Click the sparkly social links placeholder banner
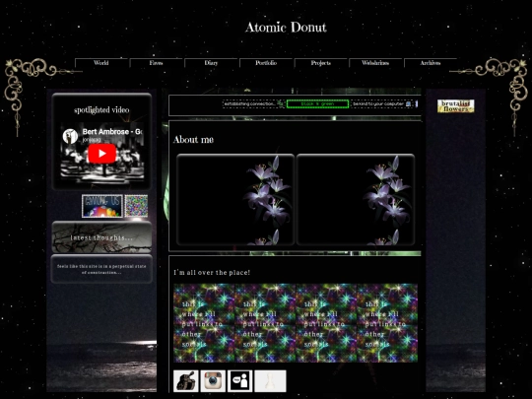The height and width of the screenshot is (399, 532). pos(296,323)
